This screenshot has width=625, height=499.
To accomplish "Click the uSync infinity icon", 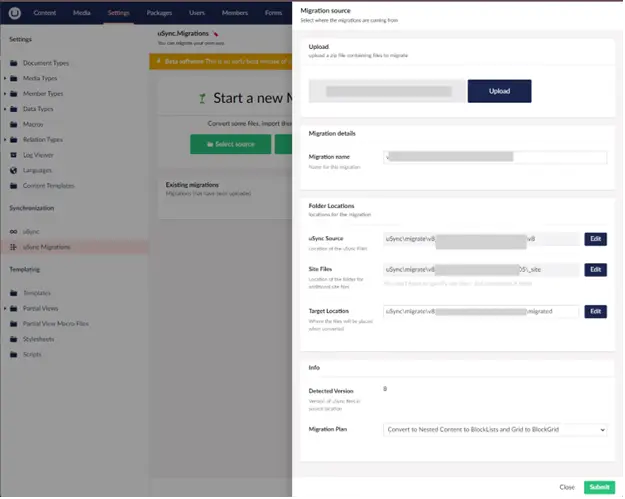I will click(14, 232).
